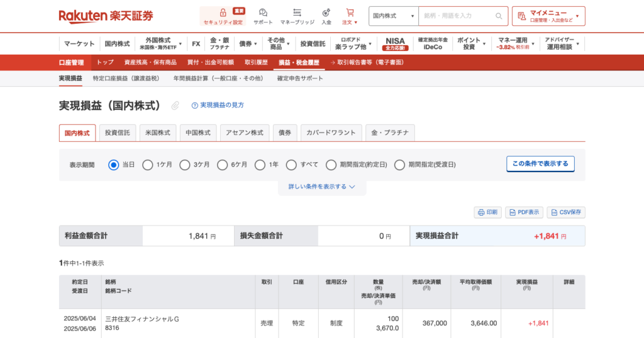The width and height of the screenshot is (644, 338).
Task: Open the 外国株式 menu dropdown
Action: click(160, 43)
